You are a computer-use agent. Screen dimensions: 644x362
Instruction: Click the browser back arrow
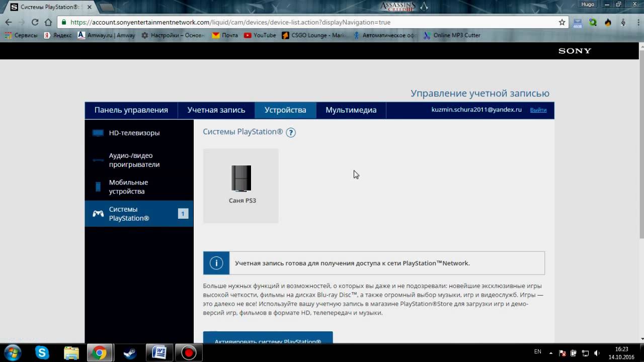click(9, 22)
